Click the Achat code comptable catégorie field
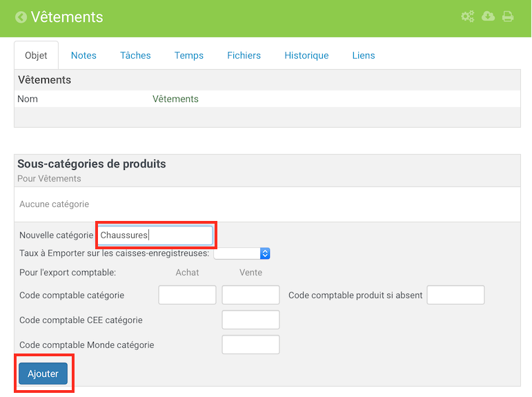Image resolution: width=532 pixels, height=397 pixels. [x=187, y=295]
